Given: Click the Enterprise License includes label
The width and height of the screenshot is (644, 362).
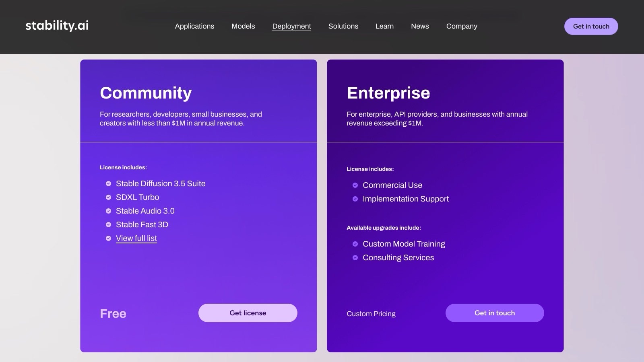Looking at the screenshot, I should (370, 169).
